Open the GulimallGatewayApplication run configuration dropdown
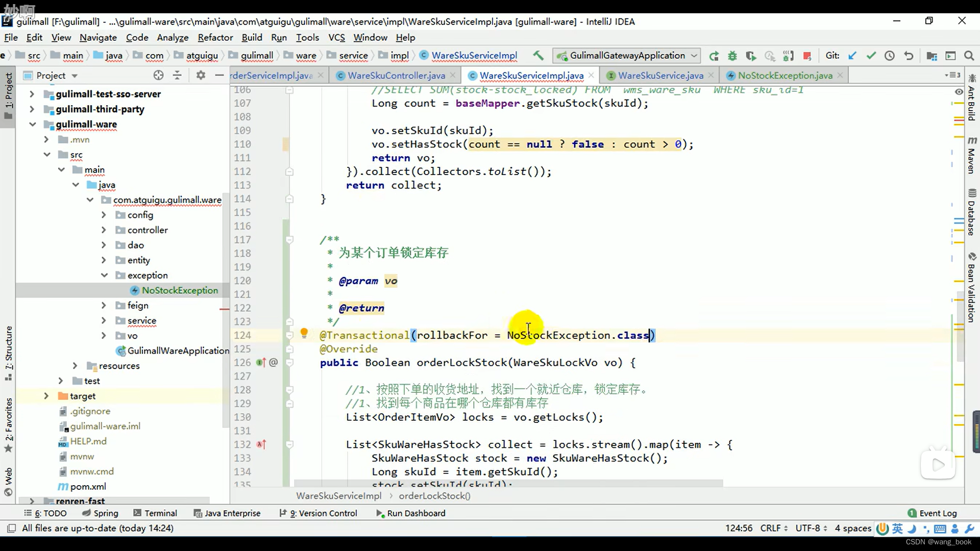Screen dimensions: 980x551 click(x=627, y=56)
